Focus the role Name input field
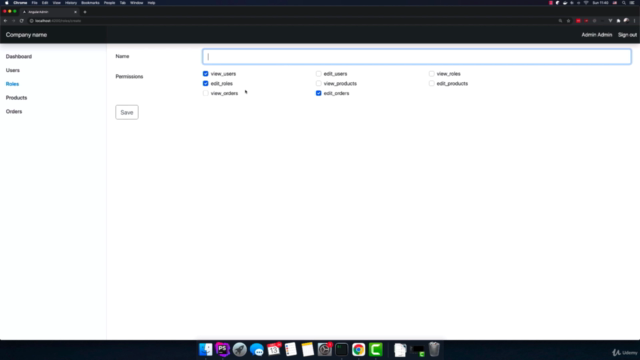This screenshot has width=640, height=360. coord(417,56)
